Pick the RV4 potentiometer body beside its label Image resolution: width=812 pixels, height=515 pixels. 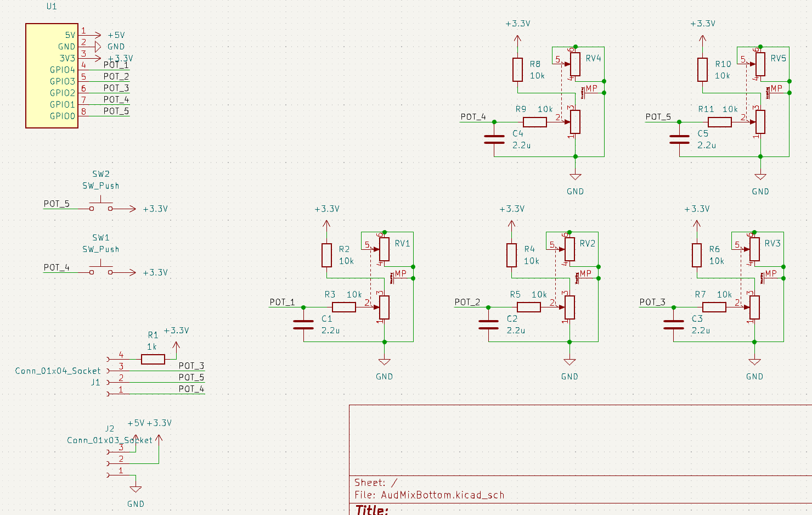pos(575,64)
